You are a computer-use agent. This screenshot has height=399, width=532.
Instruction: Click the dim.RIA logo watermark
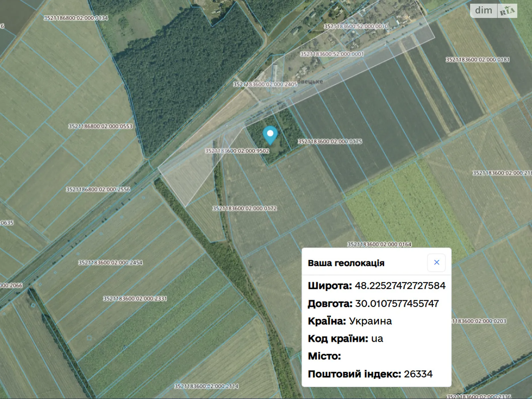[493, 11]
